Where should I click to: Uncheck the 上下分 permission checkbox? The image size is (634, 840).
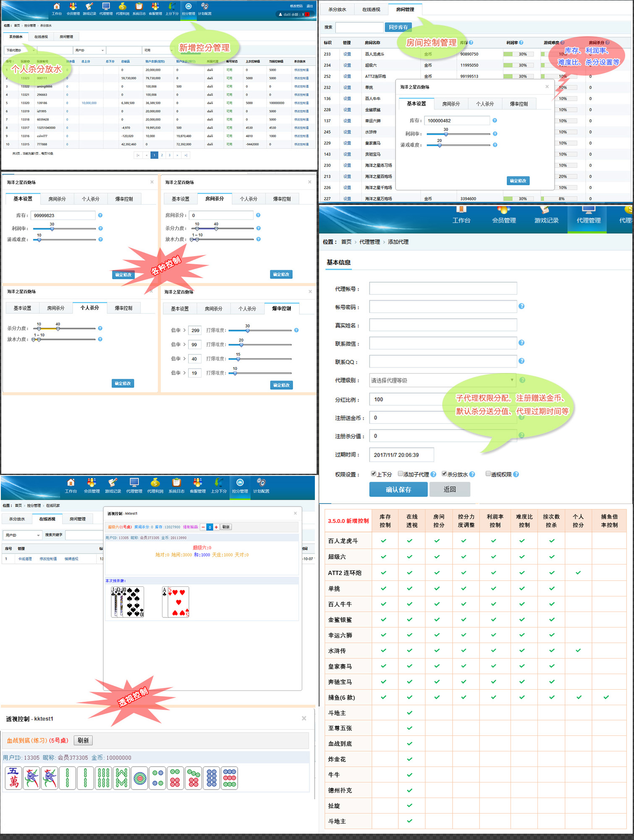[x=373, y=474]
